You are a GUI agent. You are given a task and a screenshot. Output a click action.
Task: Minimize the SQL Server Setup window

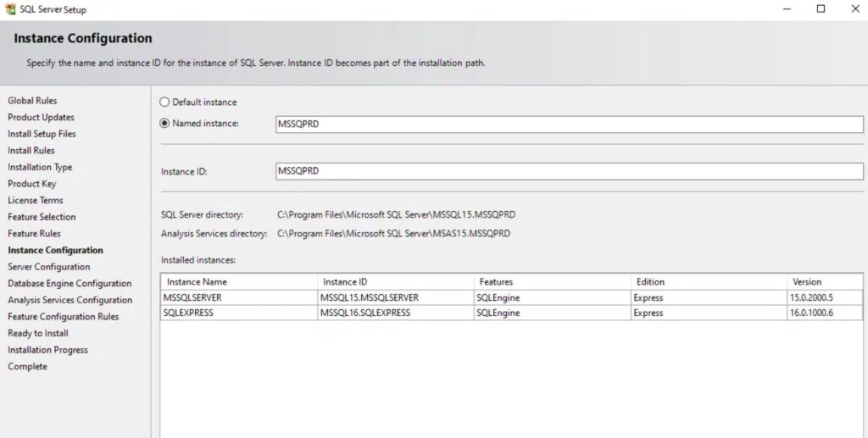pos(787,8)
